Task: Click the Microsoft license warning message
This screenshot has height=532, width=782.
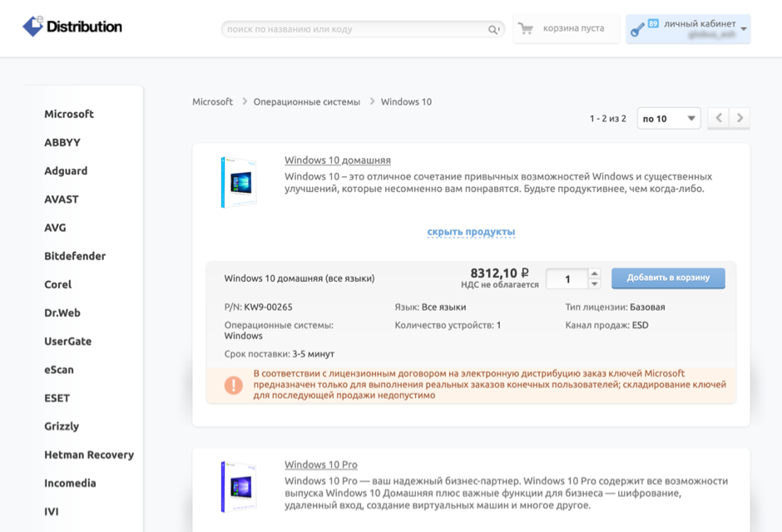Action: pyautogui.click(x=490, y=384)
